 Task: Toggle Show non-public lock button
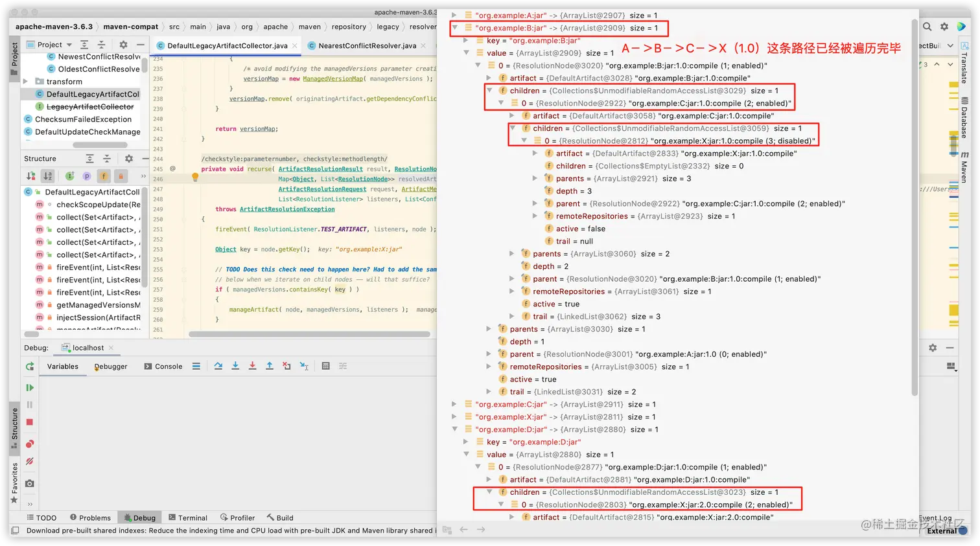pos(121,176)
